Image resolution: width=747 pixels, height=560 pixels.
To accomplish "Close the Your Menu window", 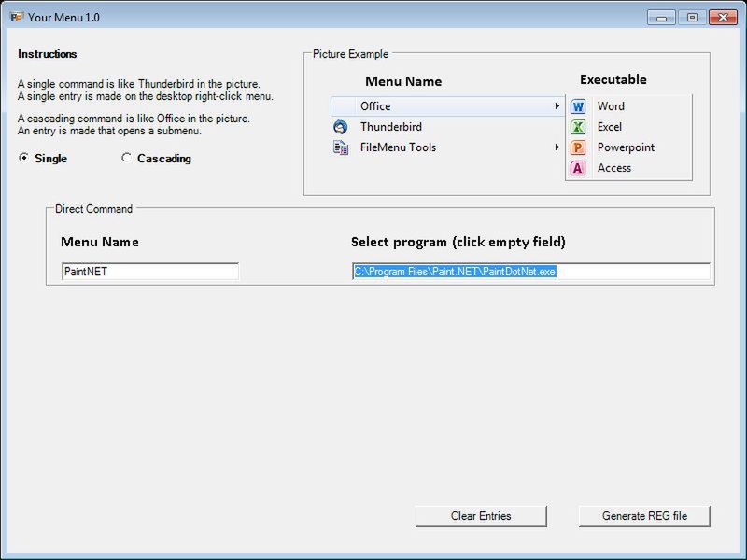I will tap(723, 18).
